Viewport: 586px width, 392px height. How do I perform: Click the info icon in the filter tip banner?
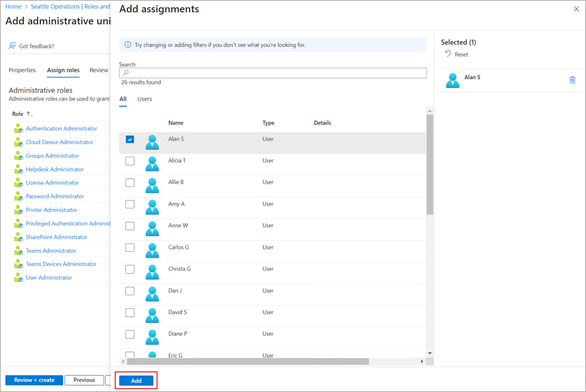coord(128,44)
